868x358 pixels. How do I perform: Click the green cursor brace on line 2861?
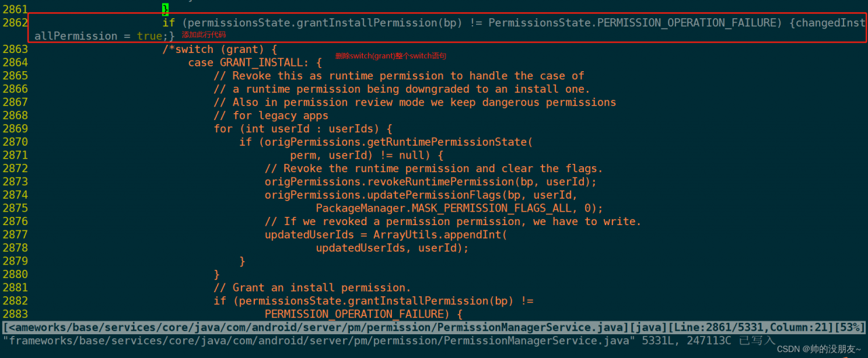(x=165, y=9)
